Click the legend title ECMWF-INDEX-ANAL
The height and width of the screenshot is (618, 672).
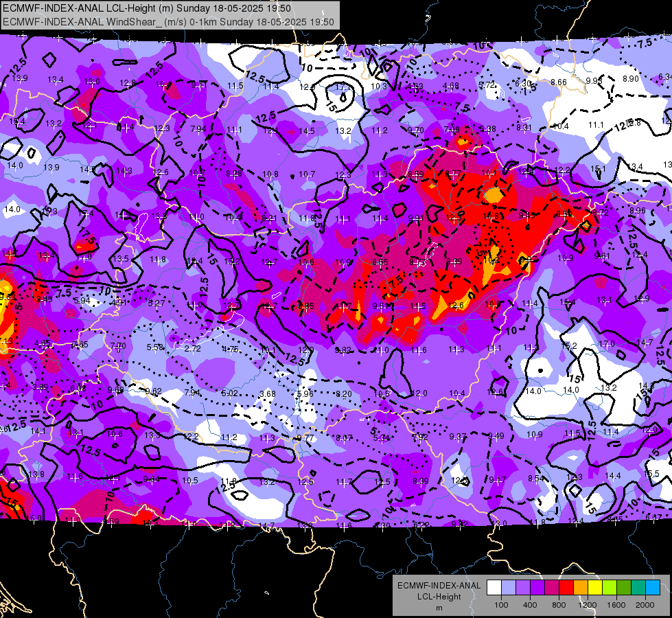(x=439, y=586)
